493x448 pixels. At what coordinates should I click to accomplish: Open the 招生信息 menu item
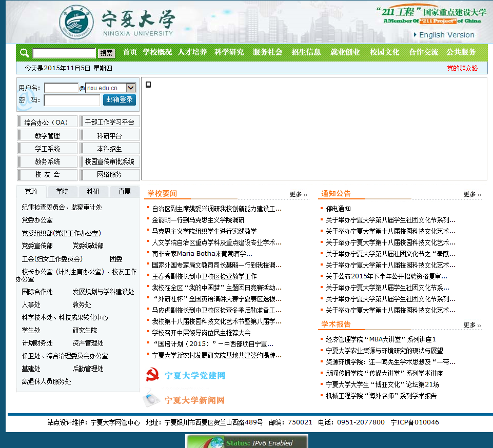306,52
